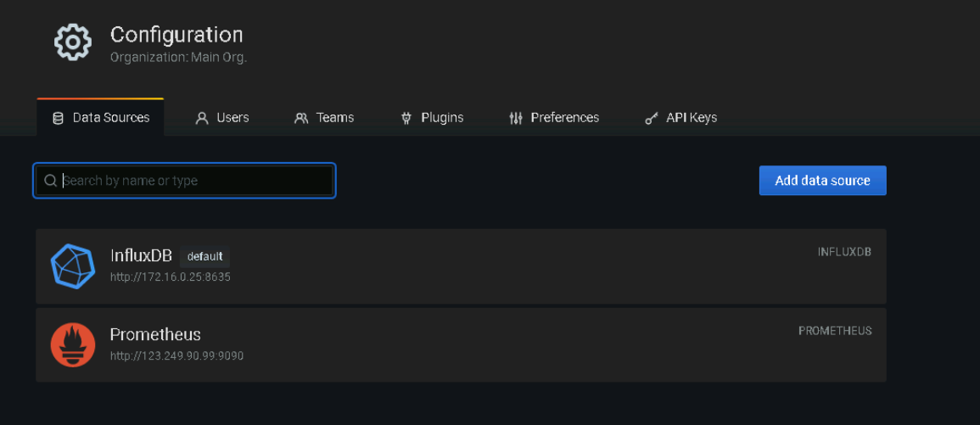The width and height of the screenshot is (980, 425).
Task: Click the Users person icon
Action: [201, 118]
